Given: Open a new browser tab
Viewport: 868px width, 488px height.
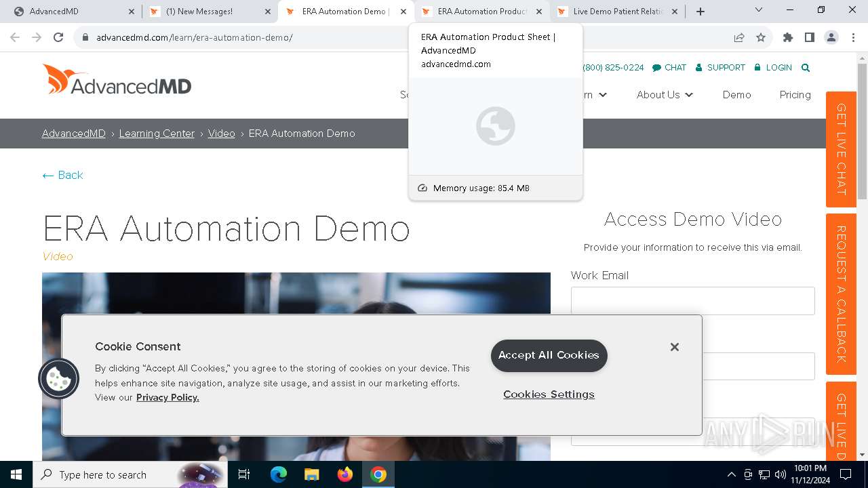Looking at the screenshot, I should click(701, 12).
